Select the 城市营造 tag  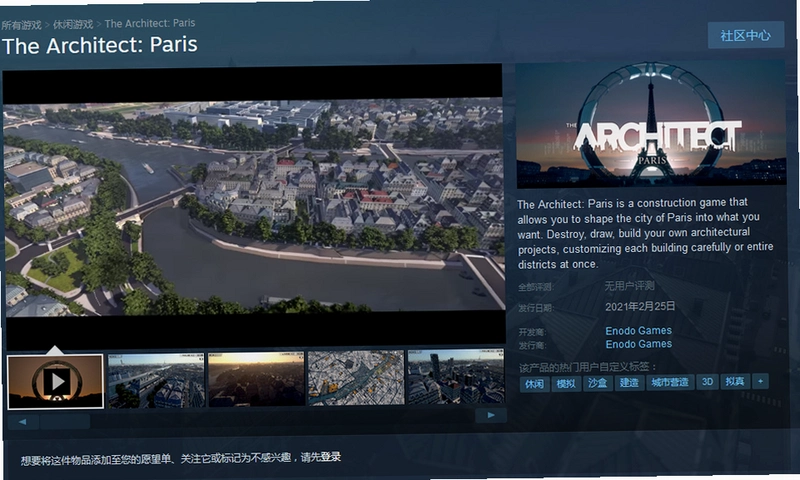(x=670, y=382)
